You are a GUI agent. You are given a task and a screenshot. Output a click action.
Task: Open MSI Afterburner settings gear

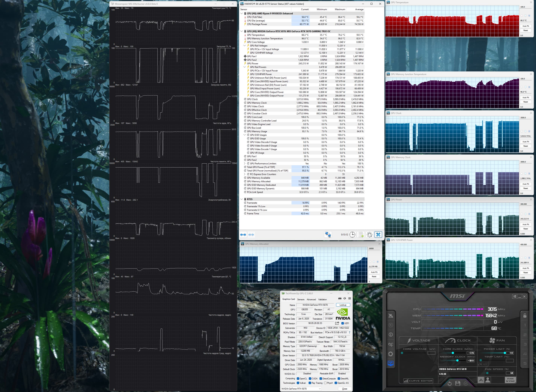(x=391, y=354)
